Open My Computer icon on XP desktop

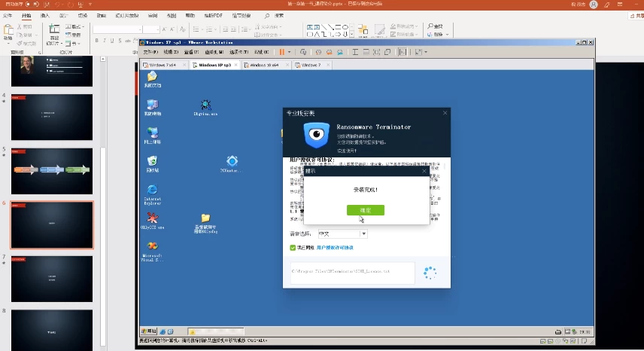pos(153,105)
